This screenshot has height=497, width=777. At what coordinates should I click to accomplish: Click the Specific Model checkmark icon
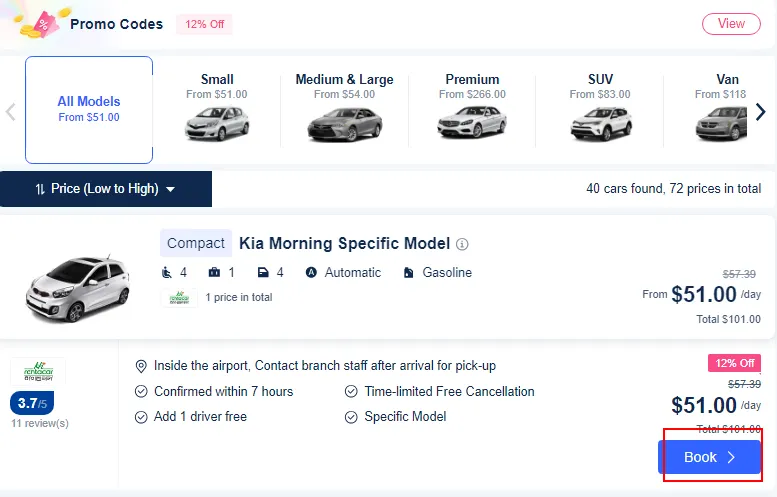[x=351, y=417]
